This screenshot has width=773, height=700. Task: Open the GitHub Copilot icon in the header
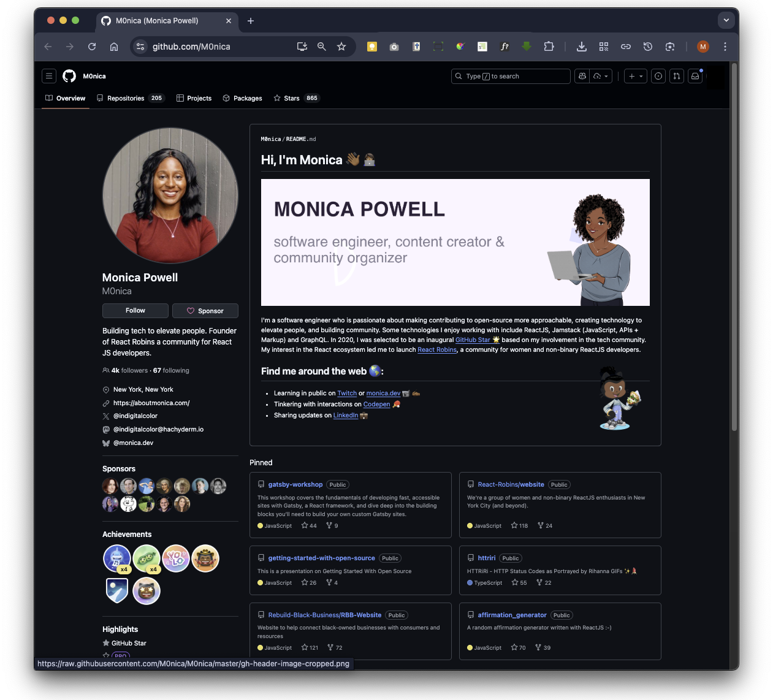582,76
